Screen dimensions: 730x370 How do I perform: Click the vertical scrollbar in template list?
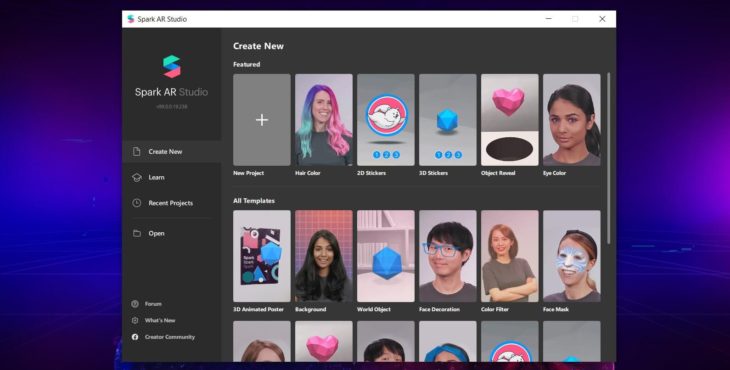coord(608,157)
